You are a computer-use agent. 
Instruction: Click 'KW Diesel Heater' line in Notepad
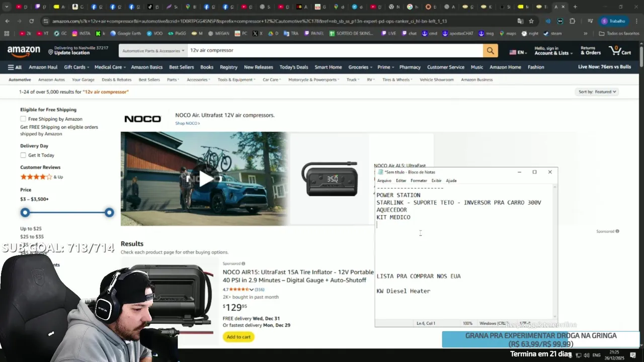[404, 291]
